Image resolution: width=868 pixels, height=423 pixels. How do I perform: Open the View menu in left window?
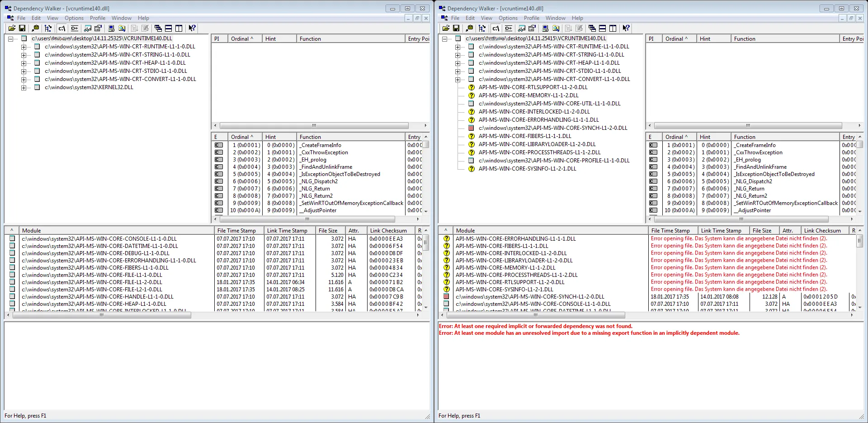[52, 18]
